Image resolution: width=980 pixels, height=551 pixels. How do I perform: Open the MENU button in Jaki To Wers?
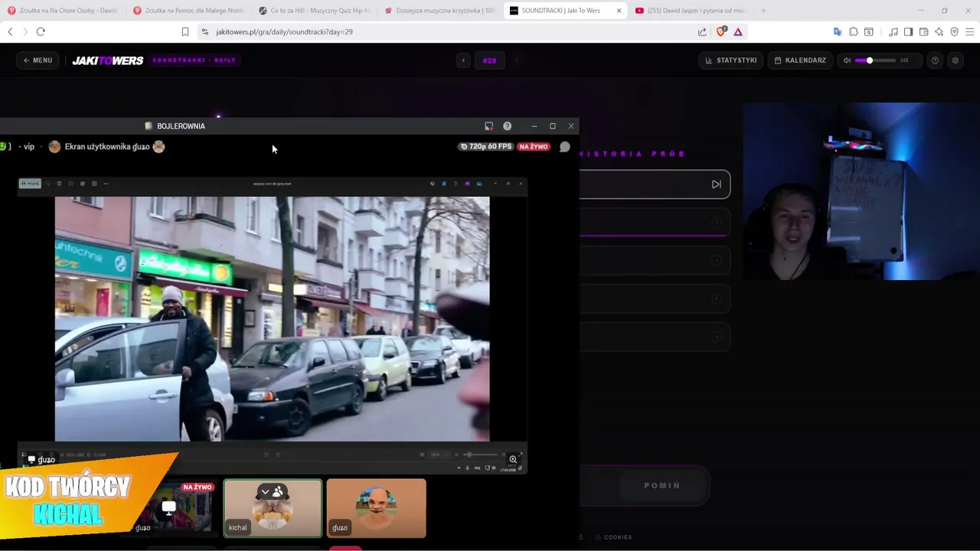(38, 60)
